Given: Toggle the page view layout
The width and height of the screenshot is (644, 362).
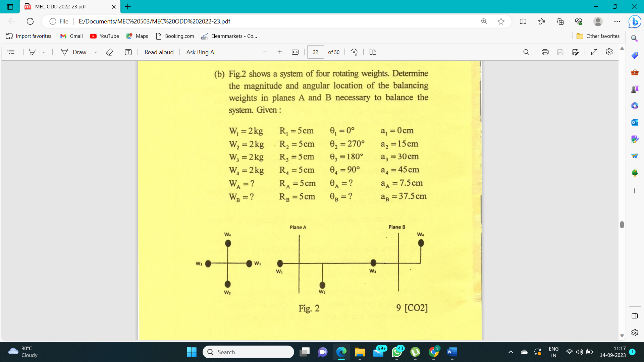Looking at the screenshot, I should [x=373, y=52].
